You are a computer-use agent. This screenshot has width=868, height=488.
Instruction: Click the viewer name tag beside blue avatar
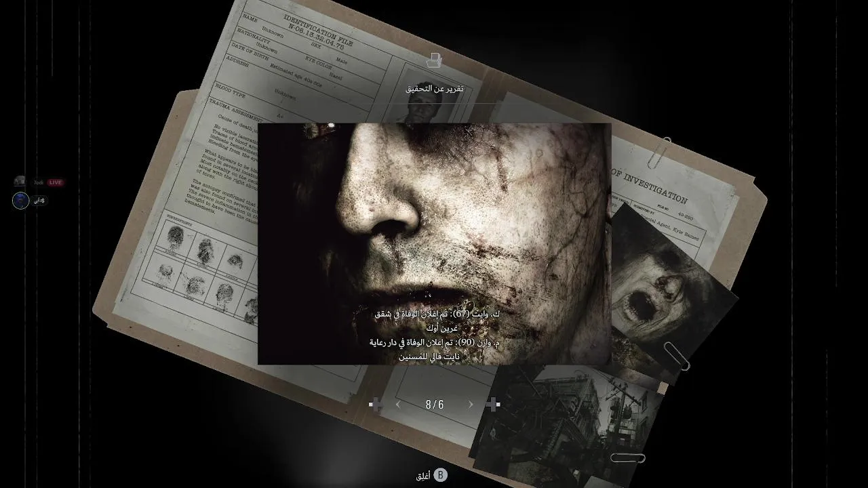(39, 201)
